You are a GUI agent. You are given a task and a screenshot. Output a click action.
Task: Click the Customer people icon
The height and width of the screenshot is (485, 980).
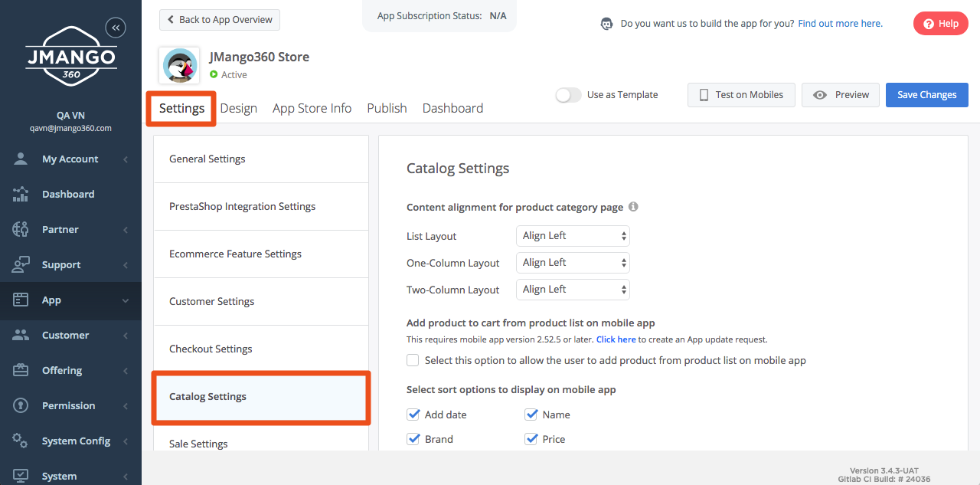(x=21, y=335)
